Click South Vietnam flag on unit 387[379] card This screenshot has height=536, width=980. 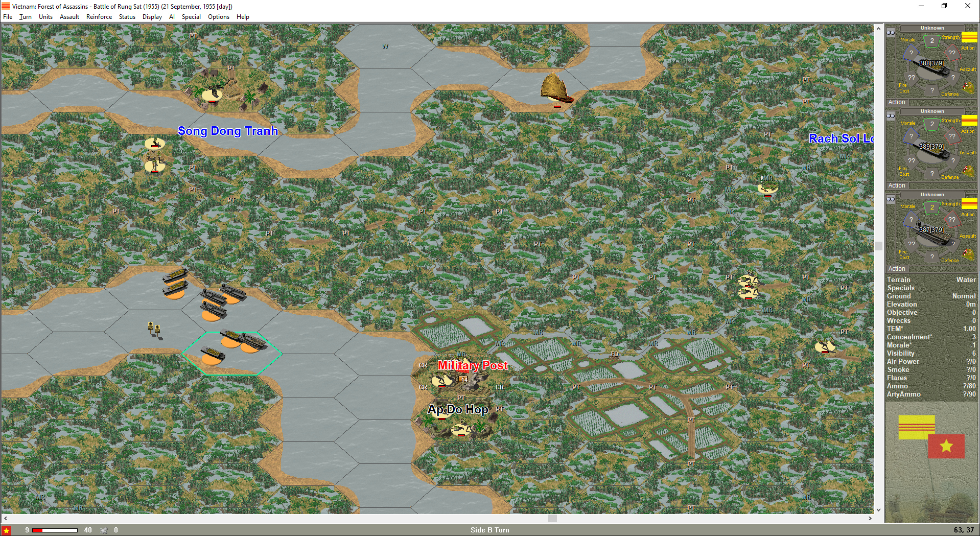tap(969, 203)
